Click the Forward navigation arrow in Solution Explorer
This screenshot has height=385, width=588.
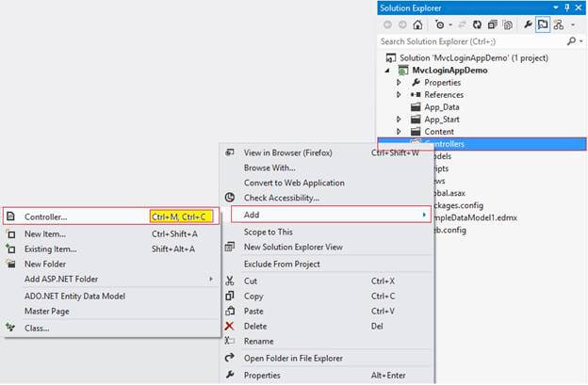coord(402,24)
